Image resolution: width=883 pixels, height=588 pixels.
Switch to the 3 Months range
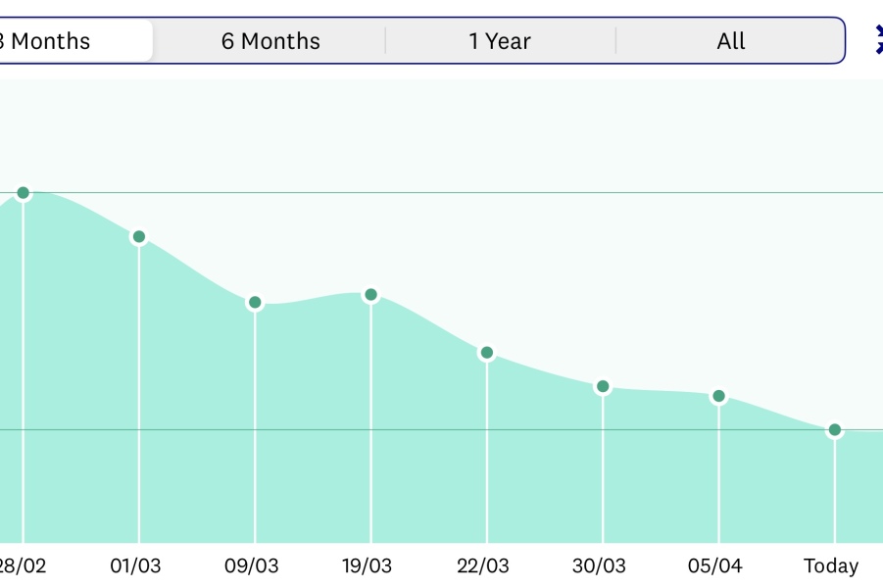tap(59, 41)
